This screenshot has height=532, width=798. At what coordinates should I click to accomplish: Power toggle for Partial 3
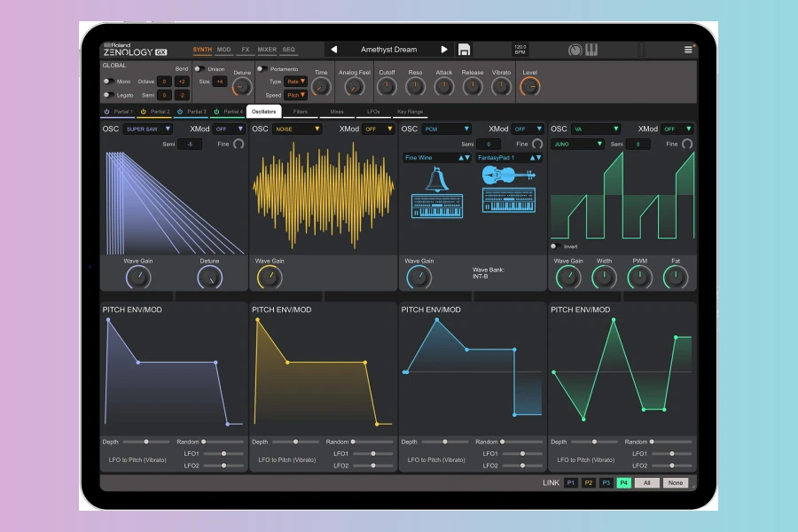point(180,112)
